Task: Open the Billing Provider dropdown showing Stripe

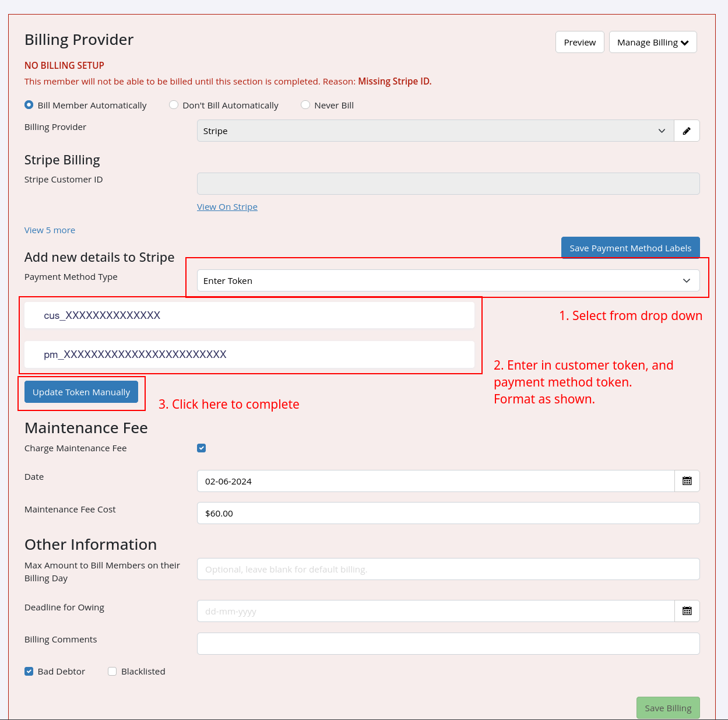Action: (434, 131)
